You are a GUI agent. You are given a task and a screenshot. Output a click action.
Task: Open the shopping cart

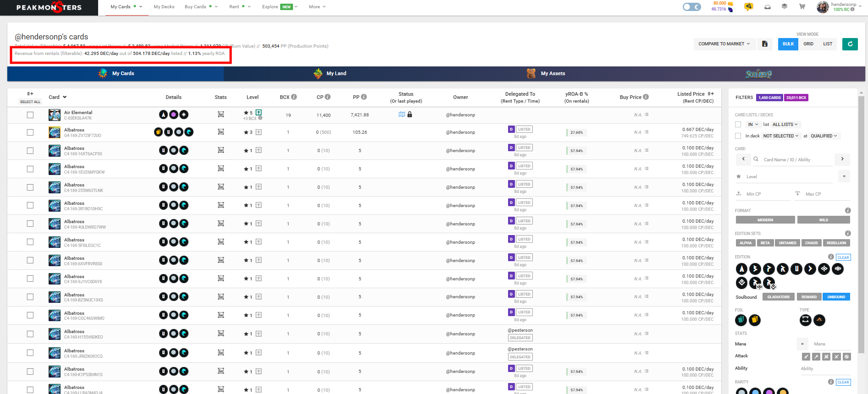click(802, 6)
